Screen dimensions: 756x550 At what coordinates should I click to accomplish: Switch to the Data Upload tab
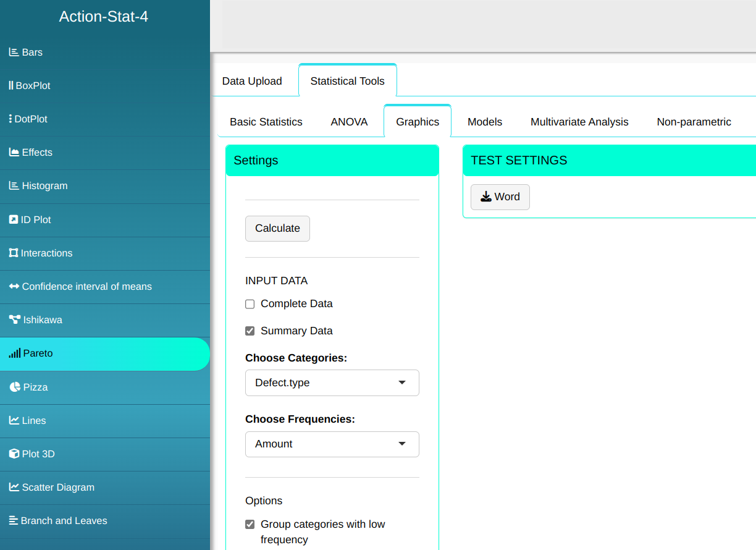tap(252, 82)
